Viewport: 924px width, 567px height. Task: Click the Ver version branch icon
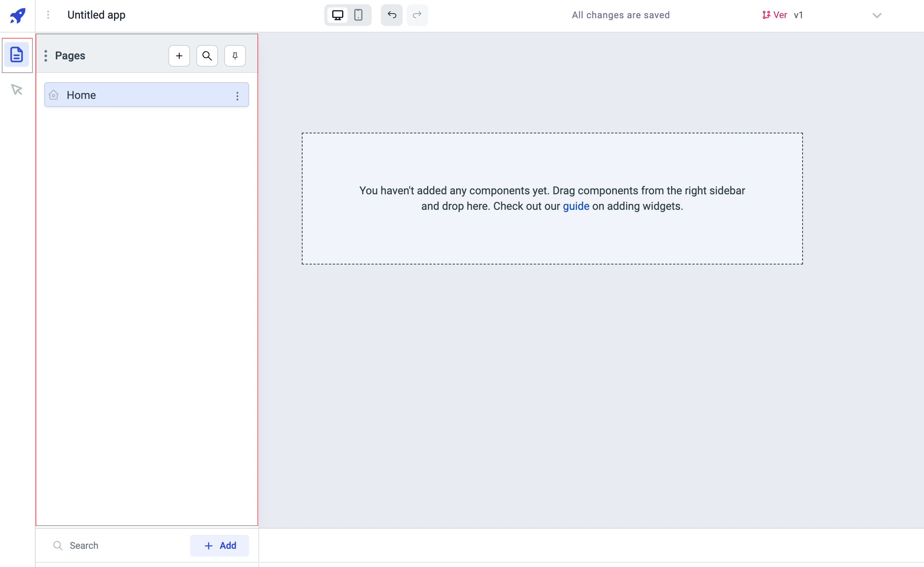pyautogui.click(x=766, y=15)
